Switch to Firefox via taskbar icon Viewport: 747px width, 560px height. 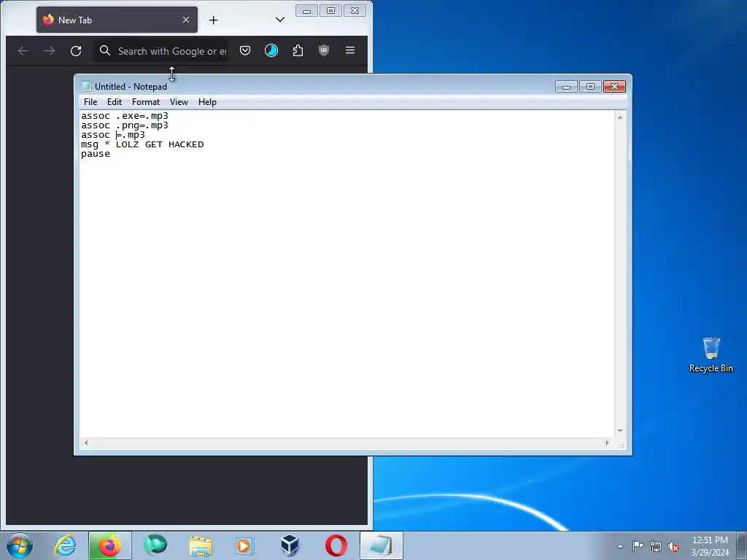click(109, 545)
